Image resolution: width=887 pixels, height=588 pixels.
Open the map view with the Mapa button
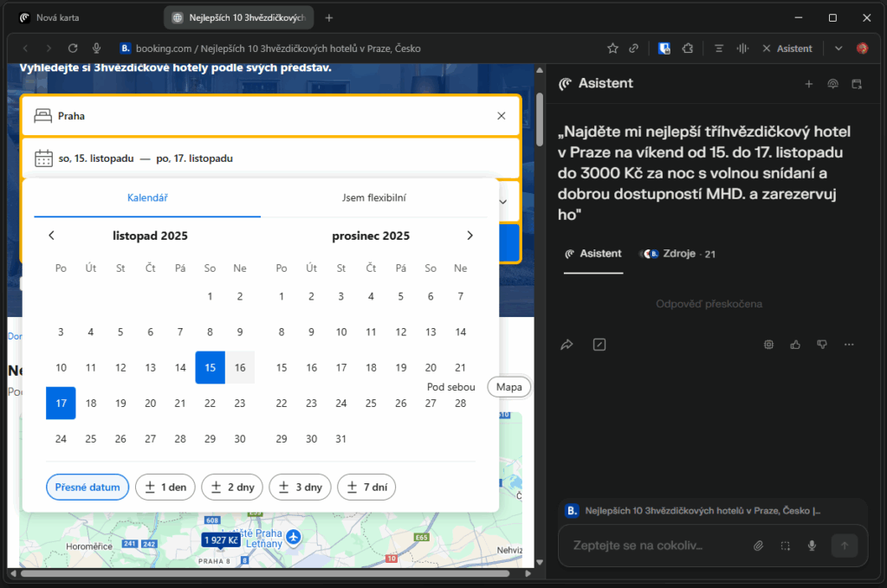508,386
